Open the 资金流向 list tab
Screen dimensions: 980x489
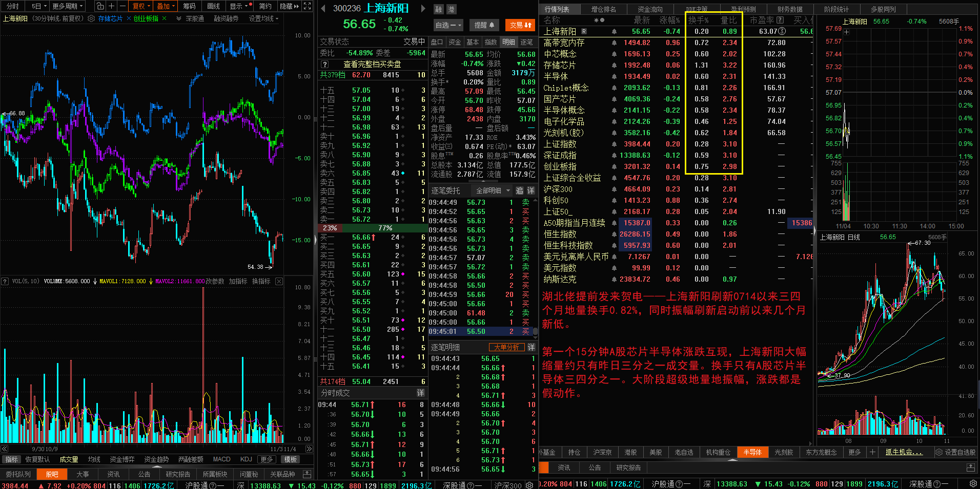650,9
